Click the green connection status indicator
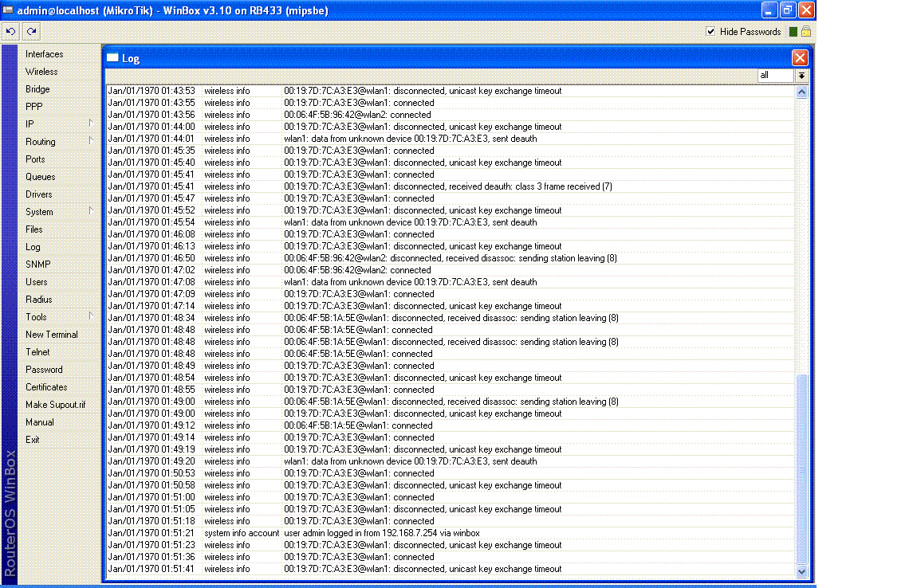This screenshot has width=913, height=588. [x=793, y=32]
